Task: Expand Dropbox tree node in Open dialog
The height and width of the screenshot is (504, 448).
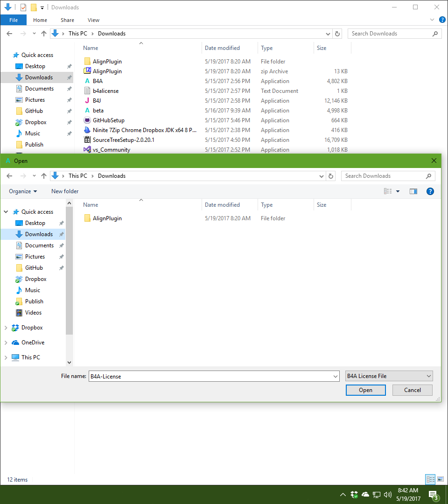Action: (x=6, y=328)
